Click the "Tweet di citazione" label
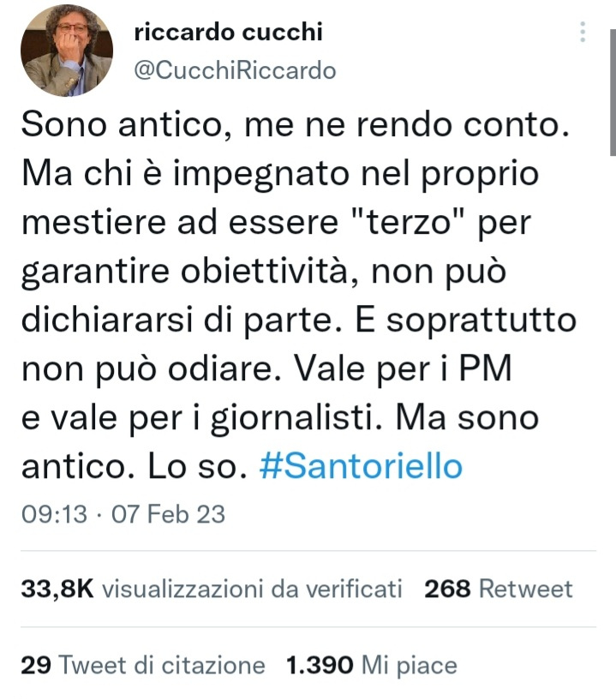Image resolution: width=616 pixels, height=700 pixels. pyautogui.click(x=162, y=665)
